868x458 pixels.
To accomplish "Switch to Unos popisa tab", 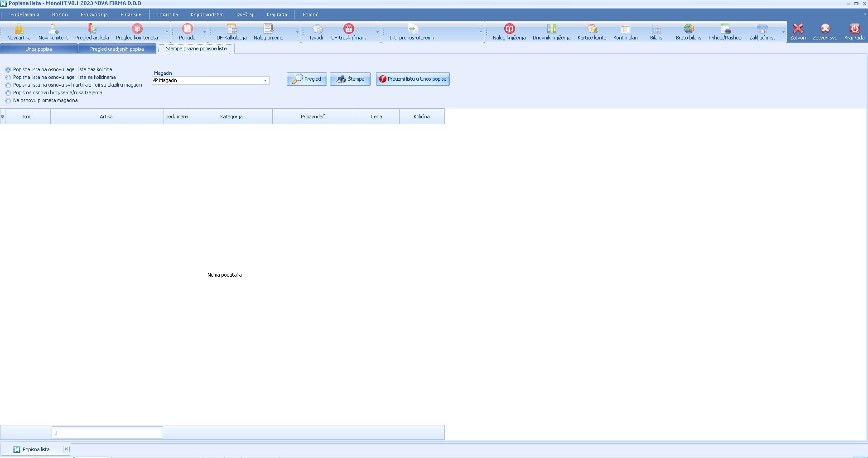I will (x=39, y=49).
